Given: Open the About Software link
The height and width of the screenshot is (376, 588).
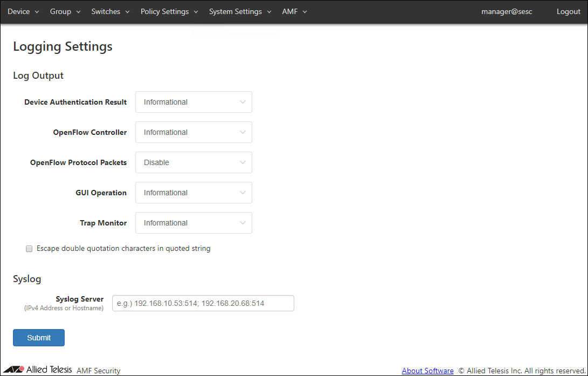Looking at the screenshot, I should coord(427,371).
